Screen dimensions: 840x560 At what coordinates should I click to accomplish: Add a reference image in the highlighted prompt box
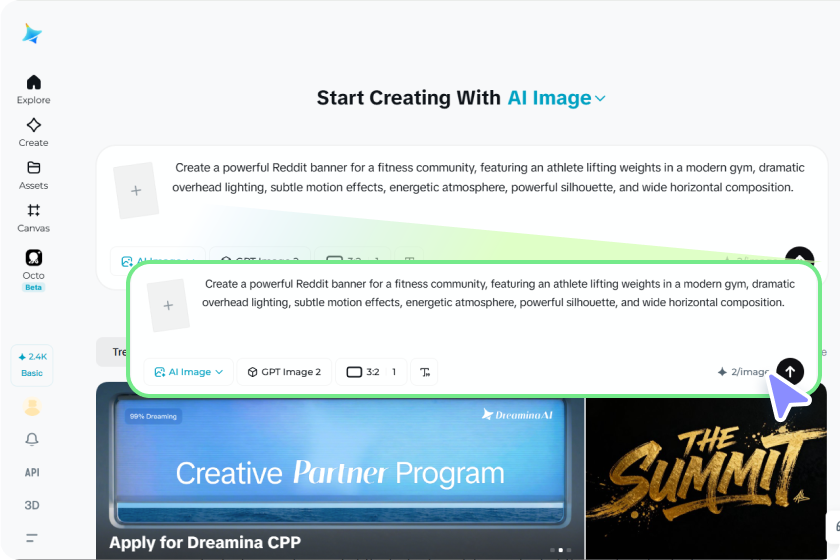point(168,305)
